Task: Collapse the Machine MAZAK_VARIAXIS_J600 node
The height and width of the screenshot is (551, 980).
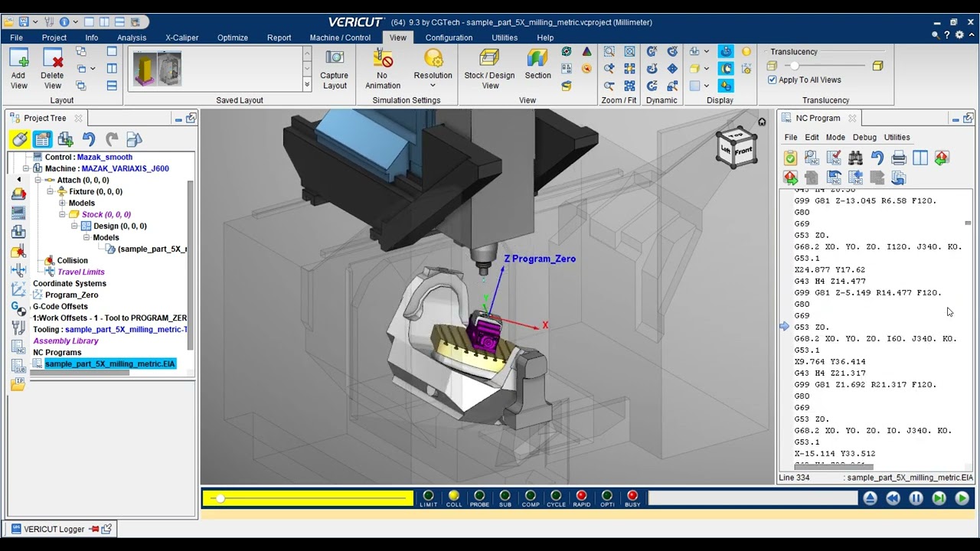Action: coord(26,168)
